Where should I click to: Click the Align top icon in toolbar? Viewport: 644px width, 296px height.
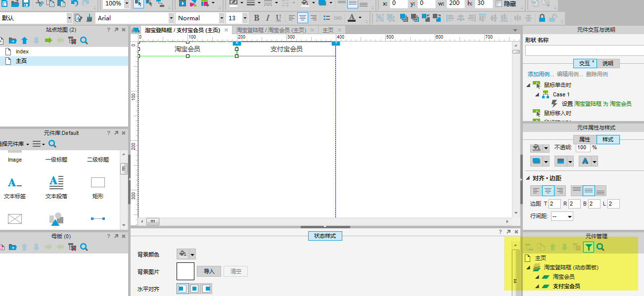pyautogui.click(x=483, y=18)
